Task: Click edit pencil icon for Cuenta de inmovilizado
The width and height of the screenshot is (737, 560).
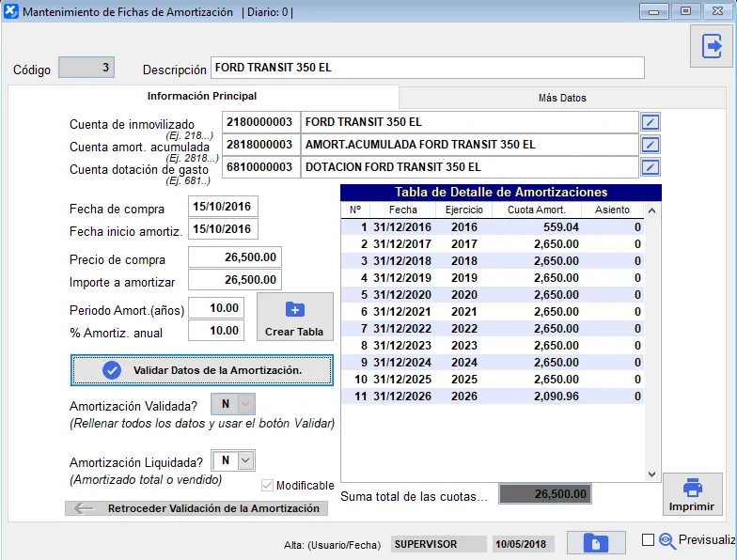Action: [651, 122]
